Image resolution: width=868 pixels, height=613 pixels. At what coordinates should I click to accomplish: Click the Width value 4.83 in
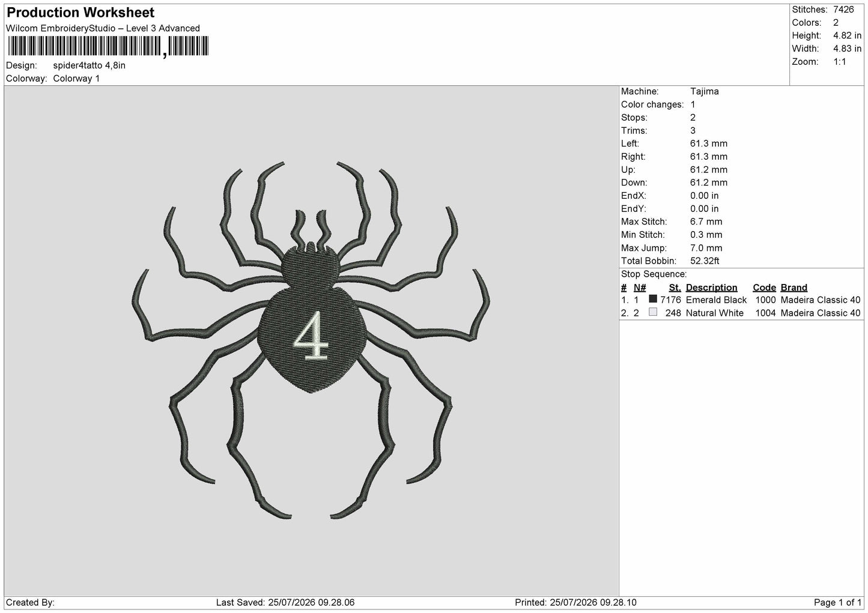pyautogui.click(x=847, y=49)
